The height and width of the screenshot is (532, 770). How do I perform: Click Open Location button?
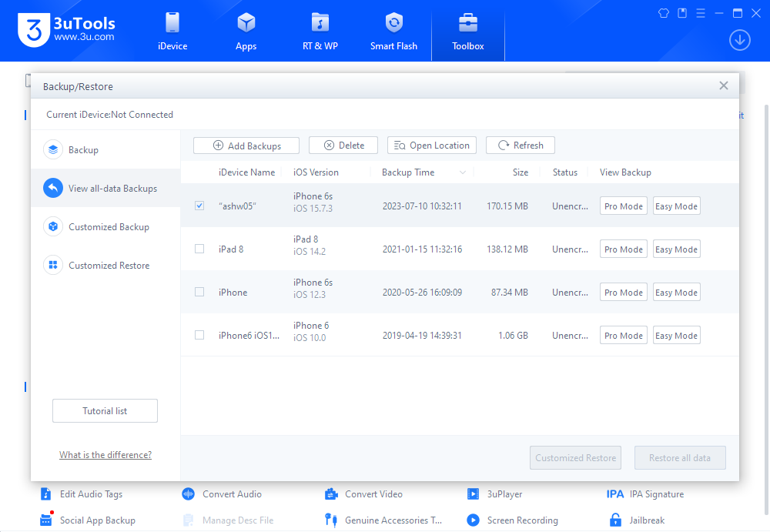coord(432,146)
